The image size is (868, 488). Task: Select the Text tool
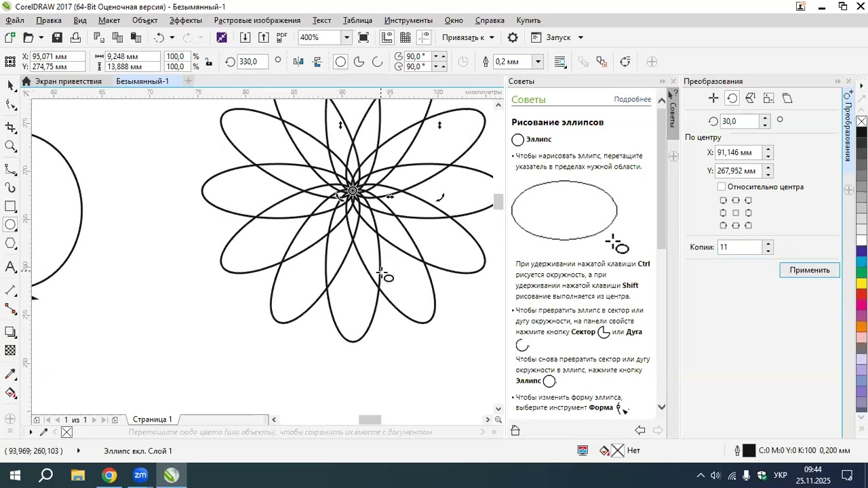10,267
